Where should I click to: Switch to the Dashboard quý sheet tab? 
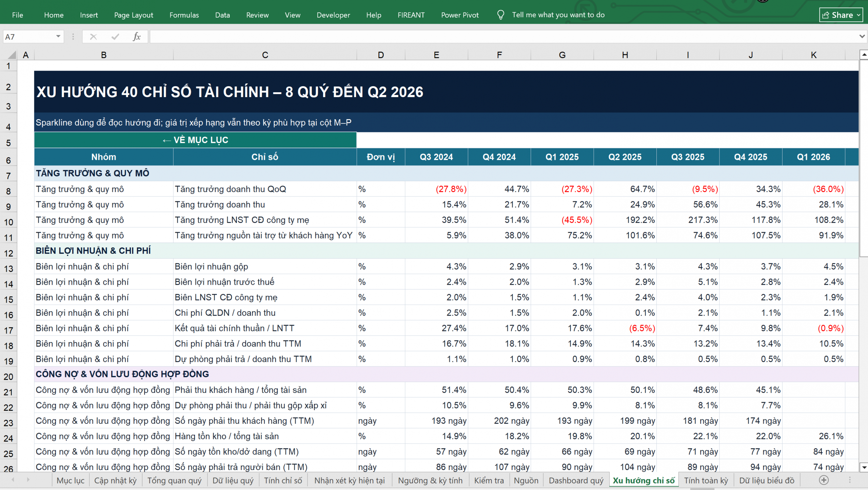[576, 480]
